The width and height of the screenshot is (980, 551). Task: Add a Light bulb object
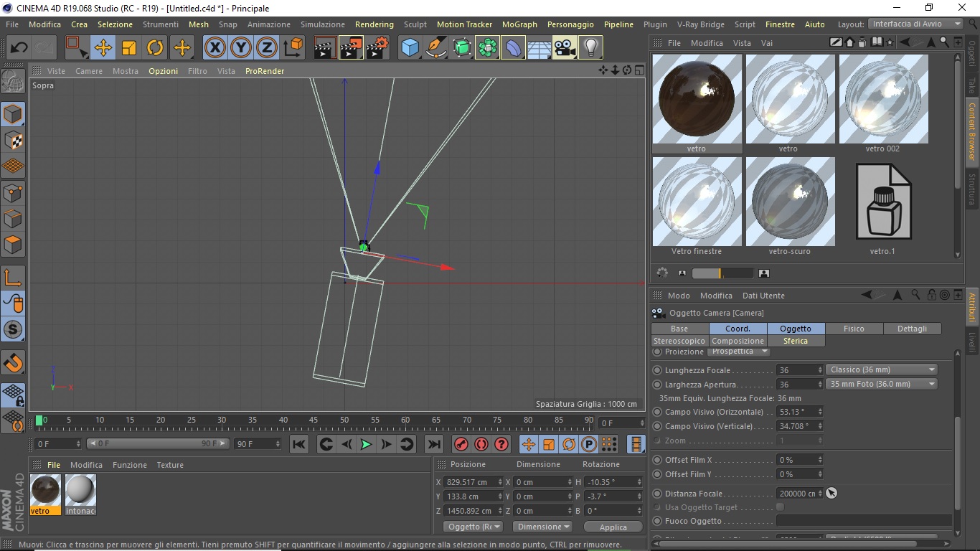tap(590, 48)
